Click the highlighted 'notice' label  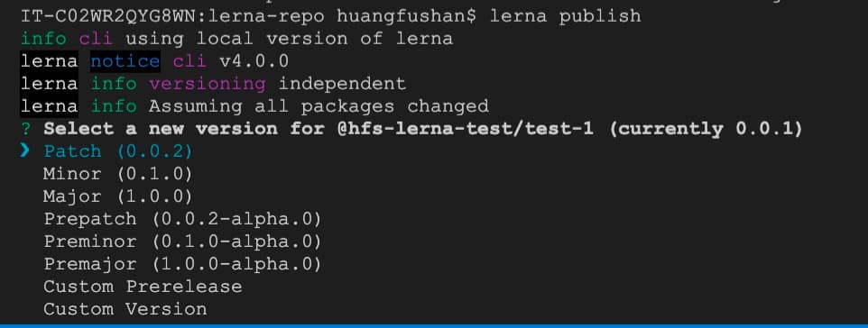point(125,61)
